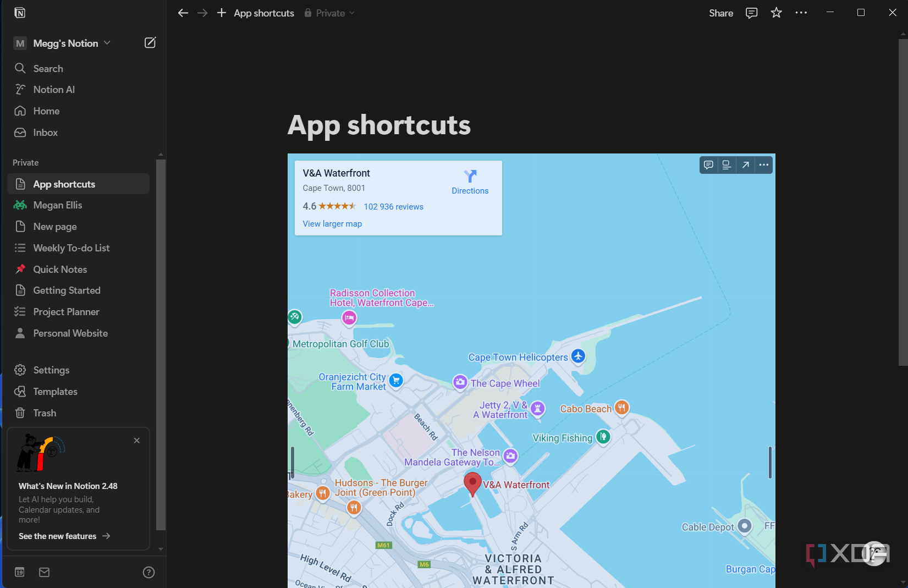Click The Cape Wheel camera pin
This screenshot has width=908, height=588.
click(x=460, y=382)
